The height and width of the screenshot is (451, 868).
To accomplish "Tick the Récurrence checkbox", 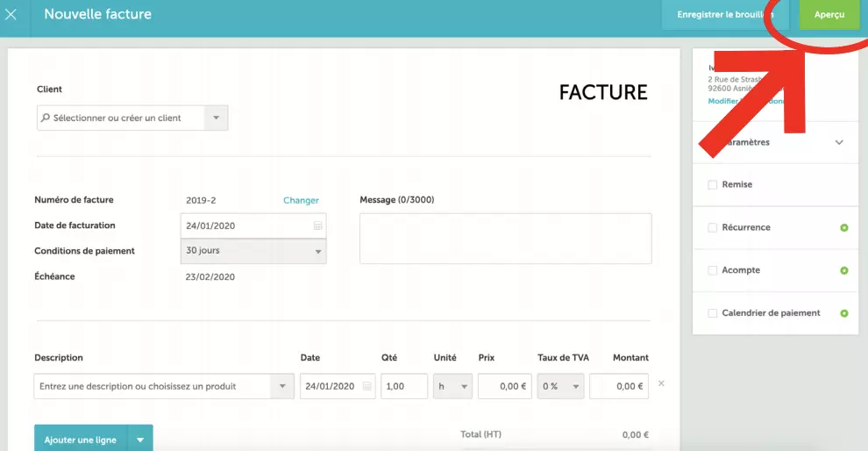I will click(713, 228).
